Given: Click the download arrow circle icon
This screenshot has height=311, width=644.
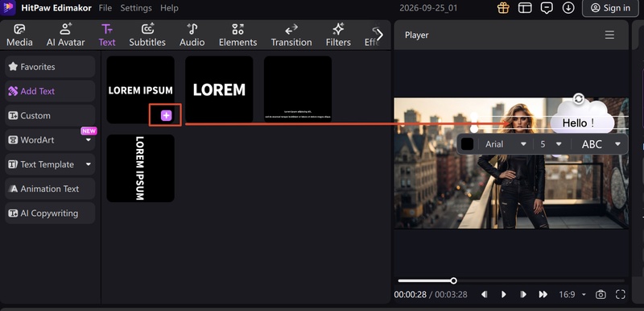Looking at the screenshot, I should point(568,8).
